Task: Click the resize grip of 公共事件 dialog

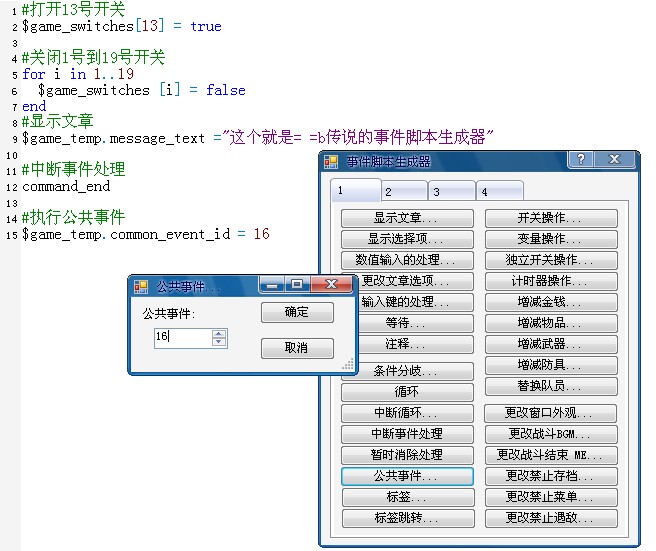Action: pyautogui.click(x=348, y=364)
